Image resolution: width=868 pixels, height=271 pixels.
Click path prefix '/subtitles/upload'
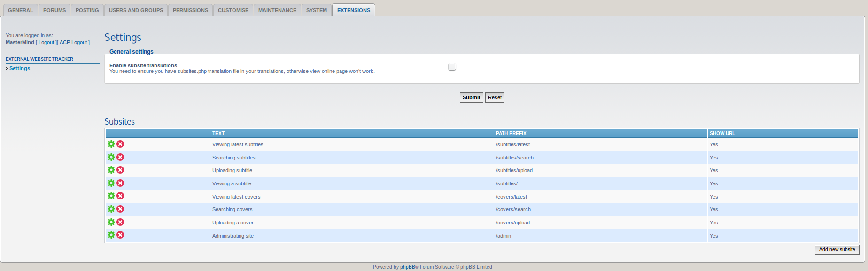(x=514, y=170)
